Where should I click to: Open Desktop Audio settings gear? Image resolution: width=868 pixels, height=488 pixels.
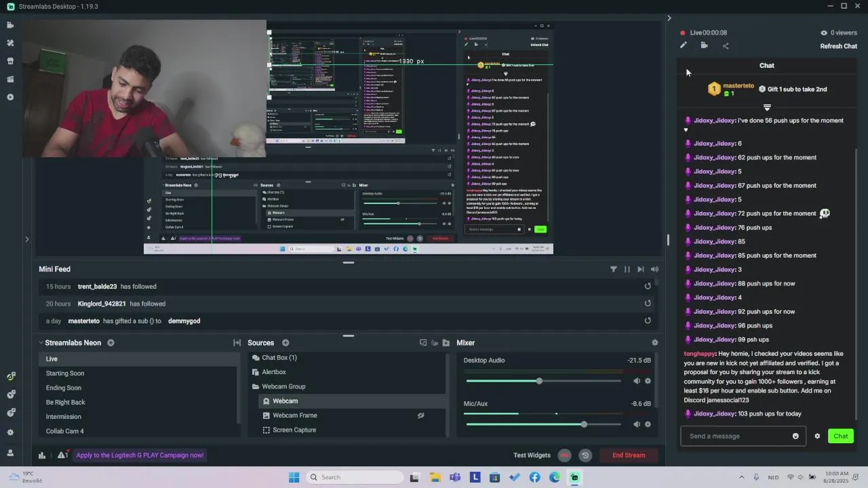[x=648, y=381]
